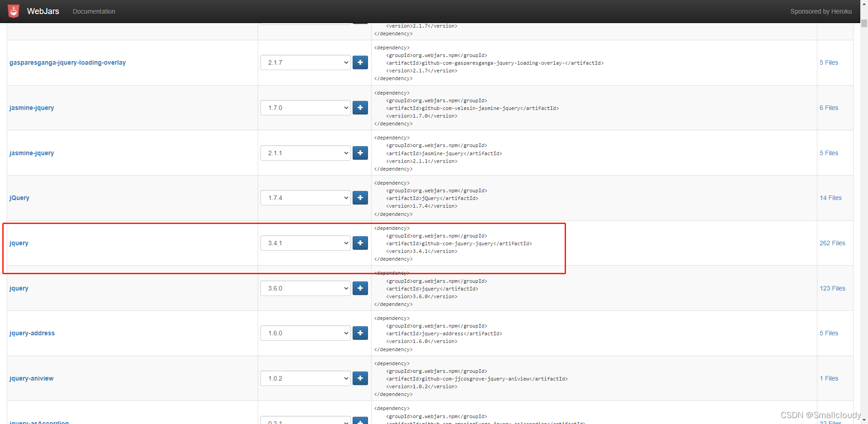The width and height of the screenshot is (868, 424).
Task: View the 6 Files link for jasmine-jquery
Action: 829,108
